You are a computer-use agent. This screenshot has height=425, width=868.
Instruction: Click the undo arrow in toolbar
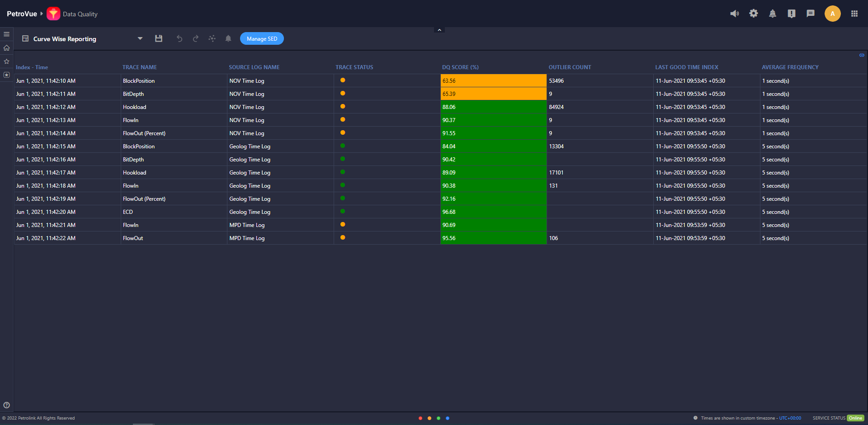point(179,39)
